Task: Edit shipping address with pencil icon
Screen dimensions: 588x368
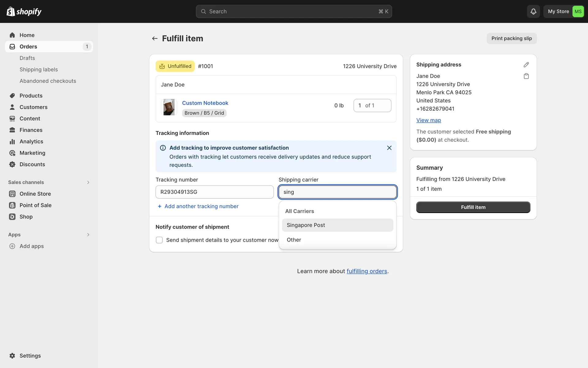Action: click(526, 65)
